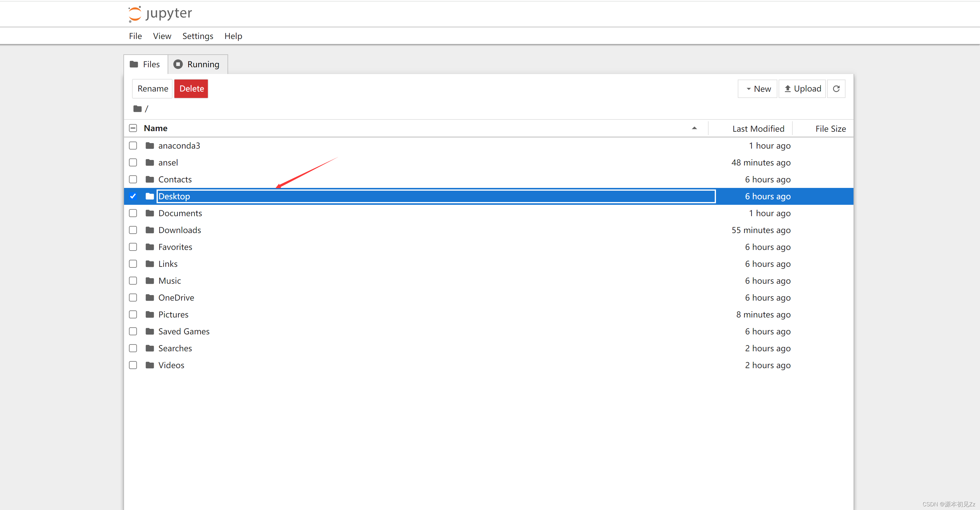Click the Name column sort arrow
The width and height of the screenshot is (980, 510).
[694, 128]
